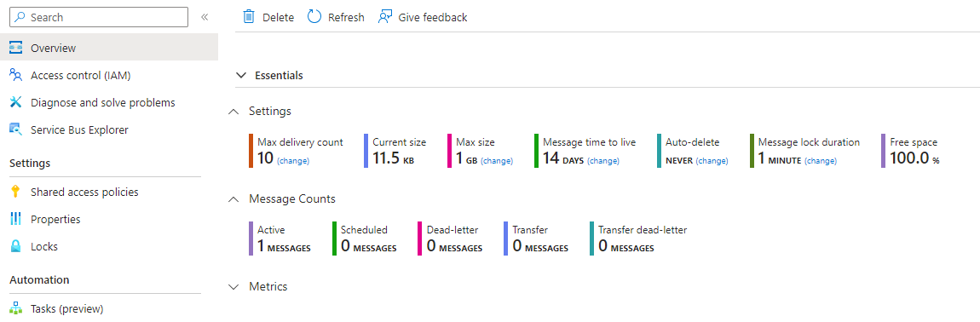Click the Metrics section heading

[x=268, y=287]
